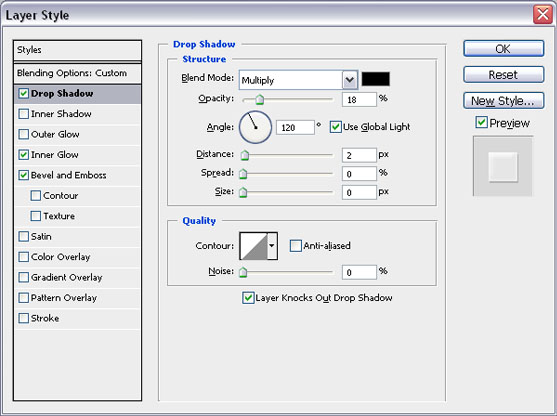Select the Outer Glow settings row
Screen dimensions: 557x416
click(77, 134)
